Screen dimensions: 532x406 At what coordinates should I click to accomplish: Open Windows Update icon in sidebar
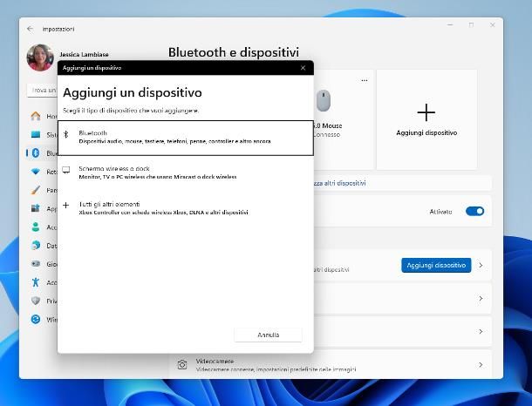pyautogui.click(x=36, y=319)
